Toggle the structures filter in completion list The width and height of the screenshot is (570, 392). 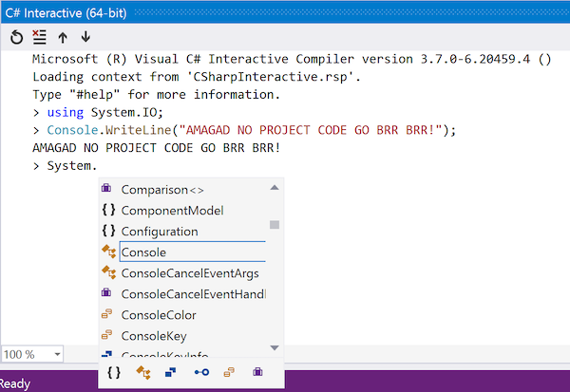(x=170, y=372)
